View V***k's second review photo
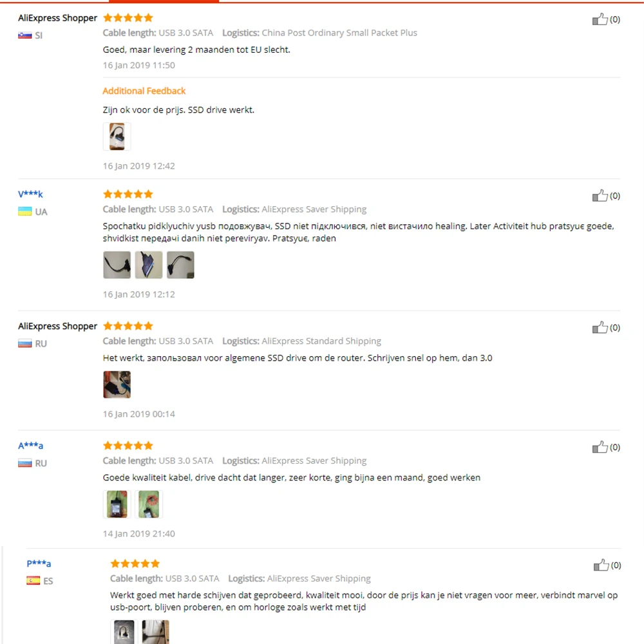Screen dimensions: 644x644 [149, 265]
